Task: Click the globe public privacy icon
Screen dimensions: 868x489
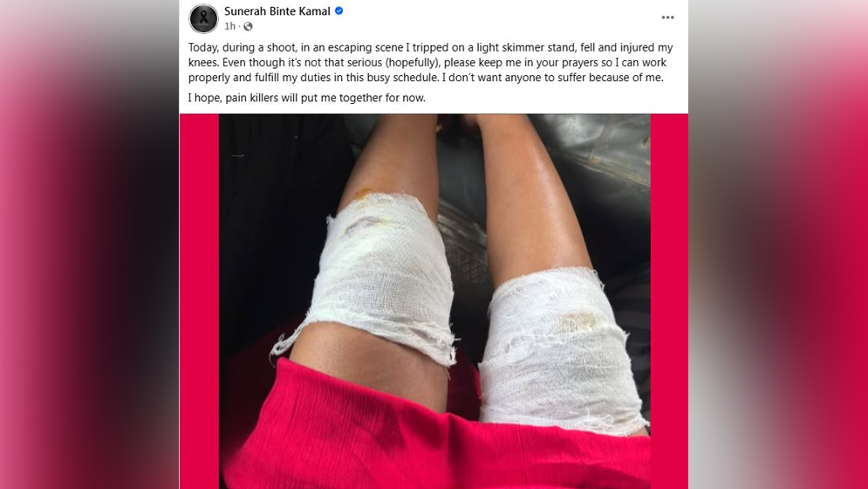Action: tap(248, 26)
